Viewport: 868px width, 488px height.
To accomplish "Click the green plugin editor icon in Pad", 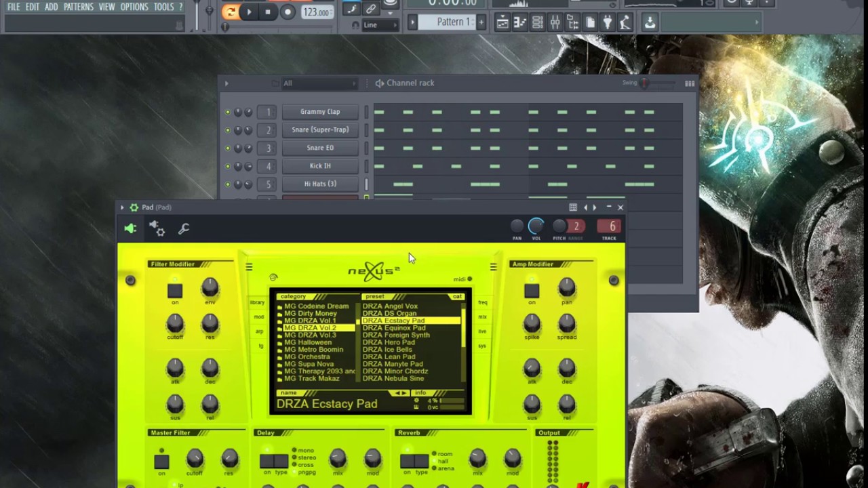I will click(x=130, y=229).
